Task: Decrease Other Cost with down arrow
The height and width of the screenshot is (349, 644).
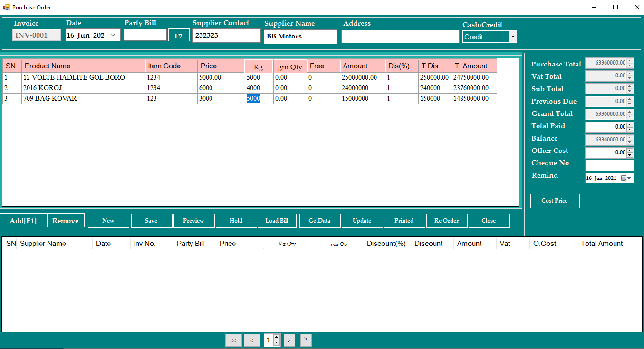Action: [630, 155]
